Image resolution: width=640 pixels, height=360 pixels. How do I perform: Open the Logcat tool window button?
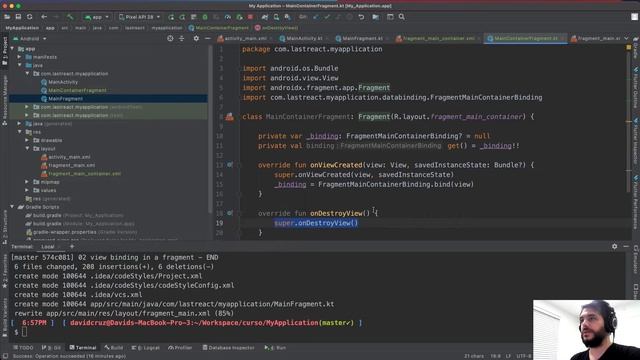pyautogui.click(x=146, y=348)
